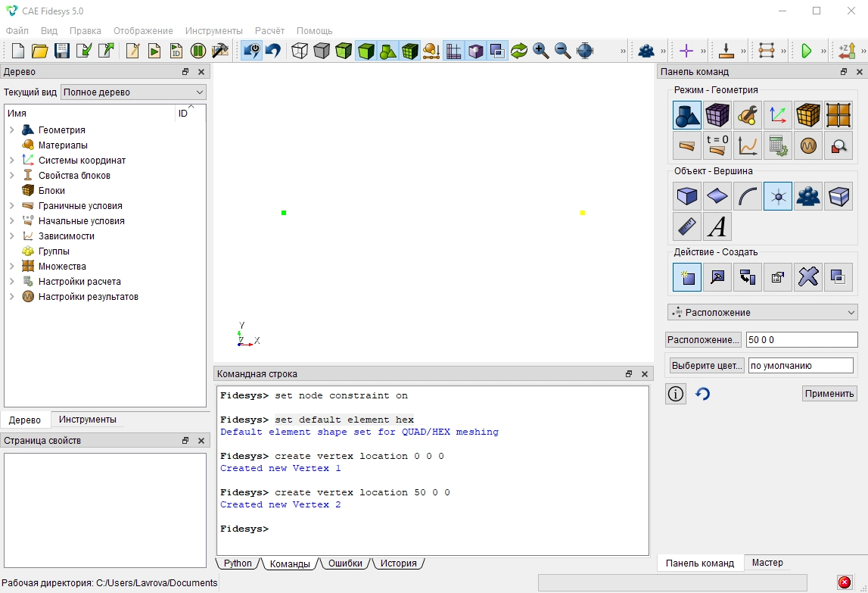Expand the Геометрия tree node
The height and width of the screenshot is (593, 868).
tap(11, 130)
